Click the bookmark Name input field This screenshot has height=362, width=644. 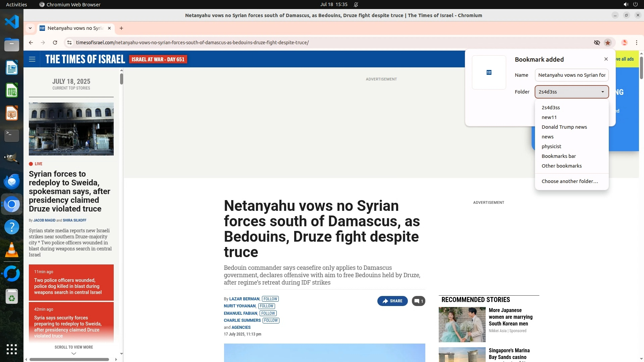coord(572,75)
